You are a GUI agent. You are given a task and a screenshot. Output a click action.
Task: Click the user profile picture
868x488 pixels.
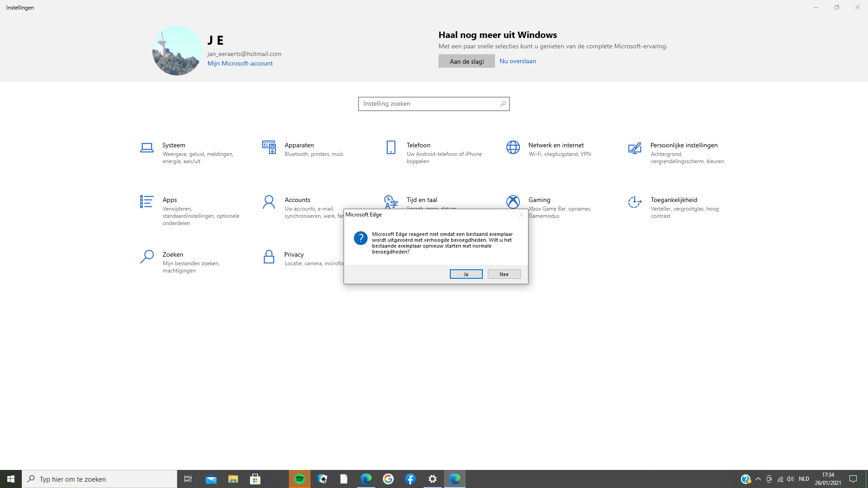[177, 51]
